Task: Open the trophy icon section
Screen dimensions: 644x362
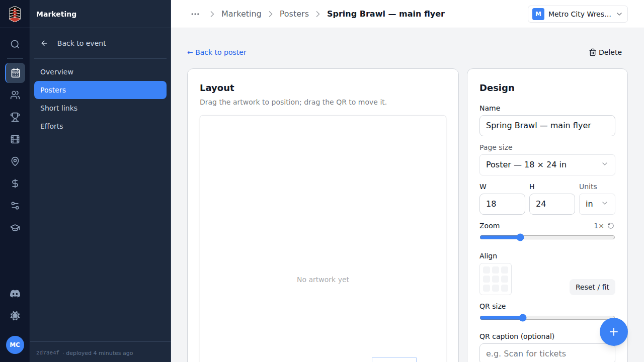Action: pos(15,117)
